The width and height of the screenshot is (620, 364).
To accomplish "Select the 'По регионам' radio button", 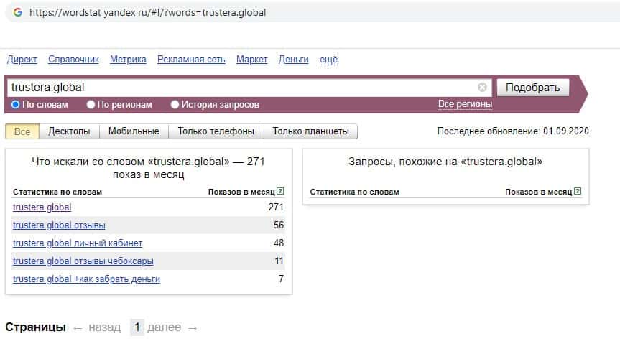I will click(91, 105).
